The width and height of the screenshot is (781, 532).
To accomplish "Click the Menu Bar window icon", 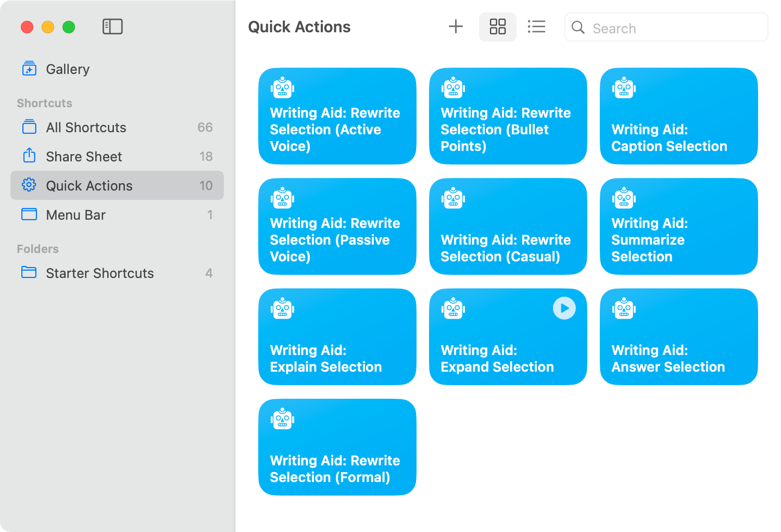I will coord(29,214).
